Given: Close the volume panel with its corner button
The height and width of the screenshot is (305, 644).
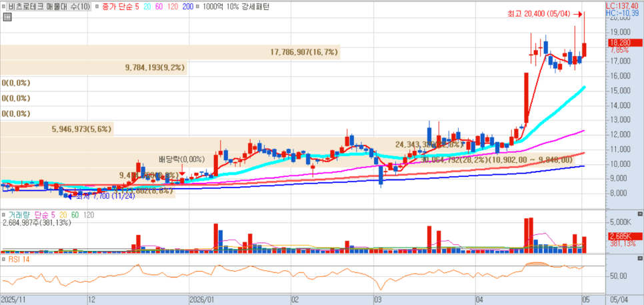Looking at the screenshot, I should [639, 214].
